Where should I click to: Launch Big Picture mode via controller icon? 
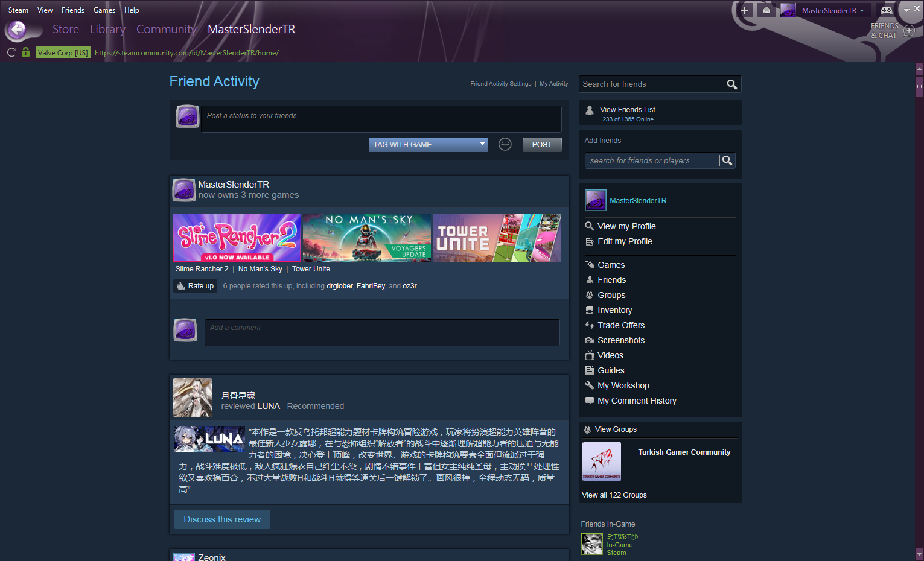[x=886, y=10]
